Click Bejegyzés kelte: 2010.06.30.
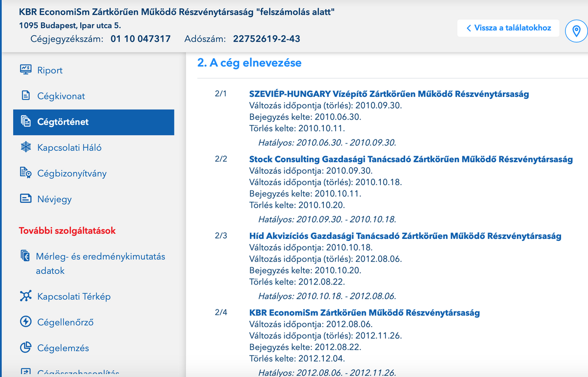The height and width of the screenshot is (377, 588). pos(305,117)
